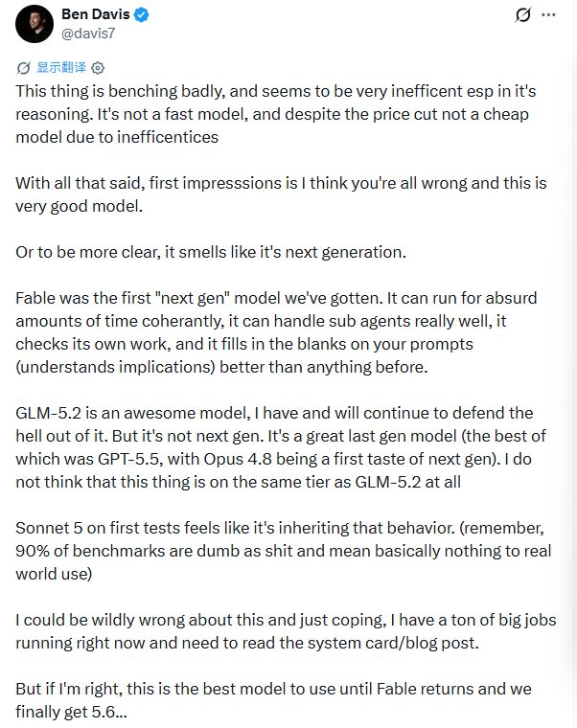Screen dimensions: 577x728
Task: Click the 显示翻译 show translation link
Action: tap(61, 68)
